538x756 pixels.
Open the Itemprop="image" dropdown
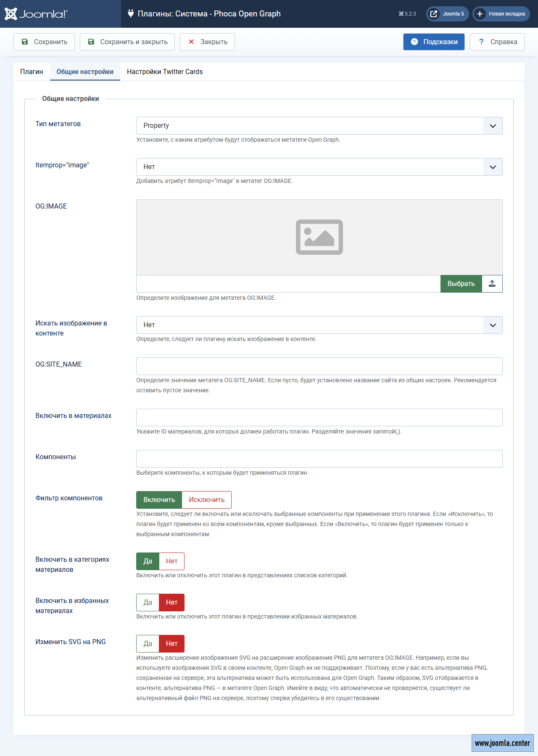(319, 167)
